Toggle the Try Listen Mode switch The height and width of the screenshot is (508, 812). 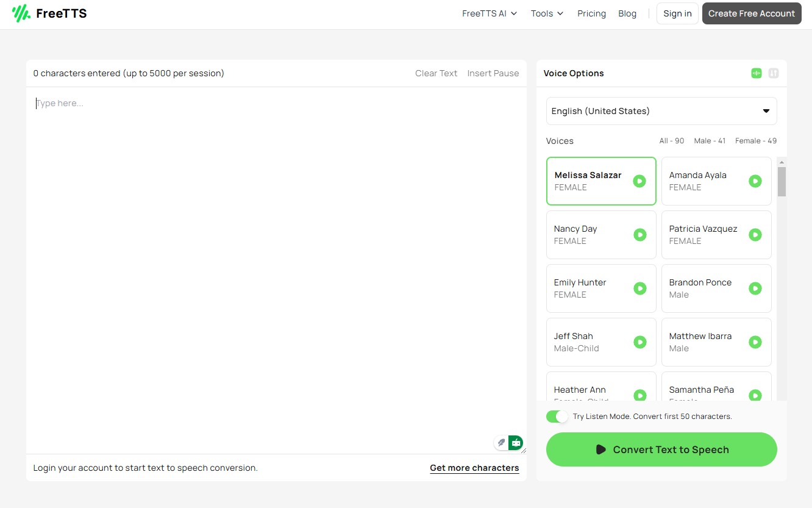[557, 417]
